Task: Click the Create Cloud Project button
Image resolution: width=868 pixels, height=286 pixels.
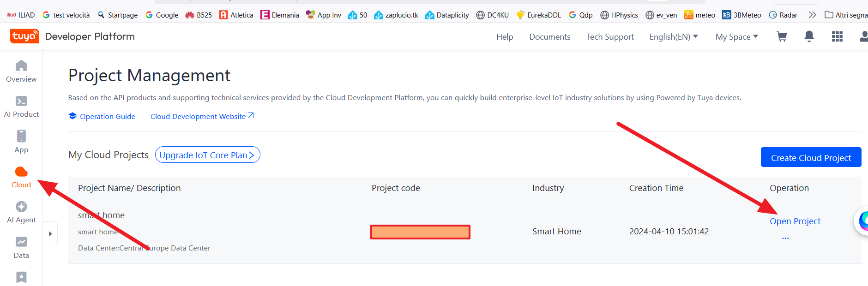Action: tap(811, 158)
